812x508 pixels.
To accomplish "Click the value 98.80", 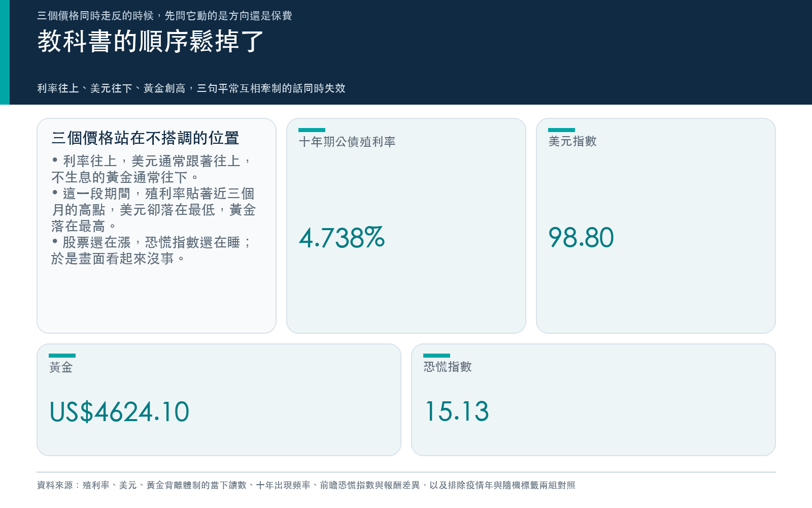I will (581, 238).
